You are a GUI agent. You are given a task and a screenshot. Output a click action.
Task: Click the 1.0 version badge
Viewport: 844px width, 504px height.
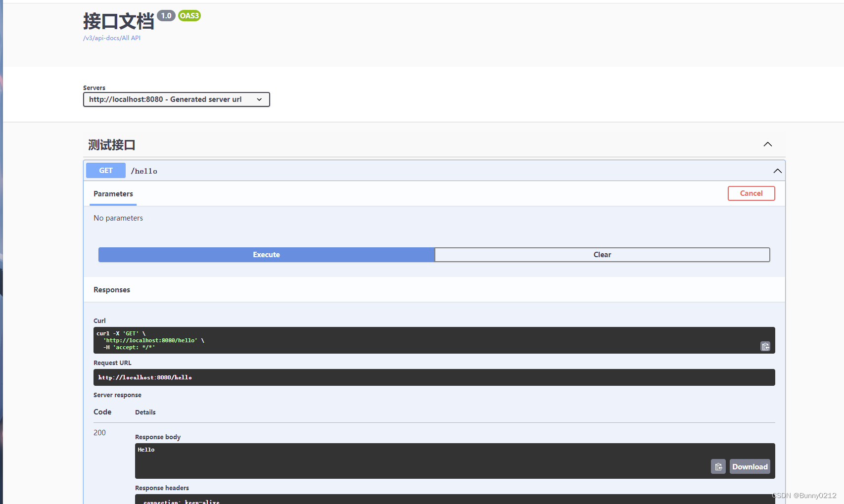click(166, 16)
